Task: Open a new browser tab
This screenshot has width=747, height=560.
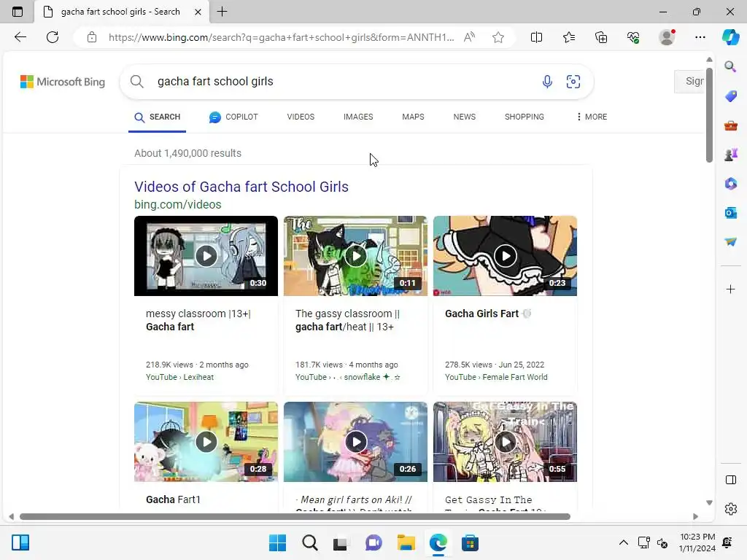Action: click(222, 12)
